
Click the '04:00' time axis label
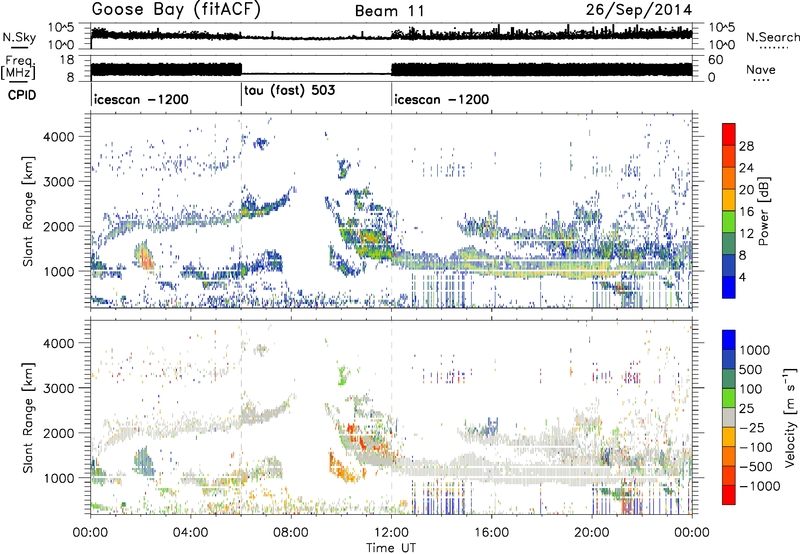190,533
